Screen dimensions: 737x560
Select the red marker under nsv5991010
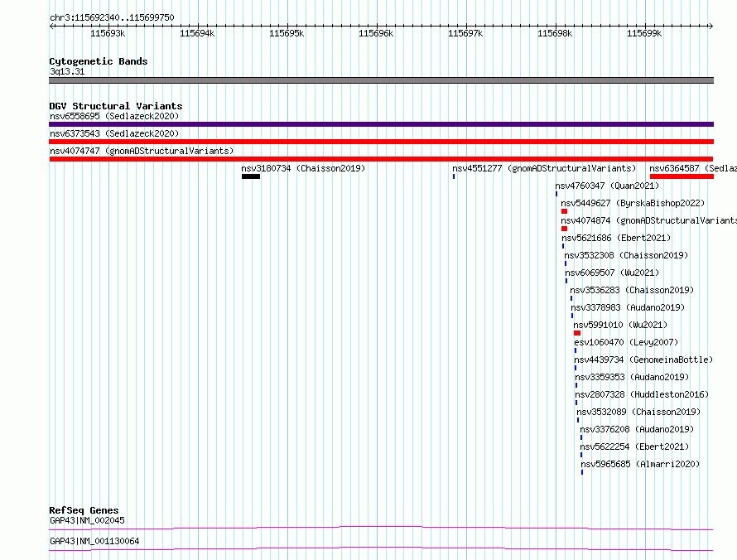tap(577, 333)
